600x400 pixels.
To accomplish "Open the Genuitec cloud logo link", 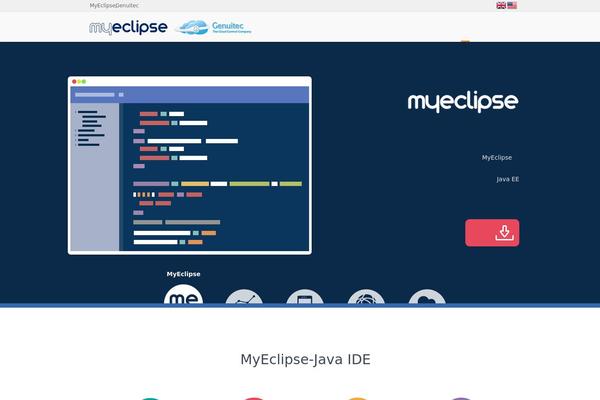I will coord(214,28).
